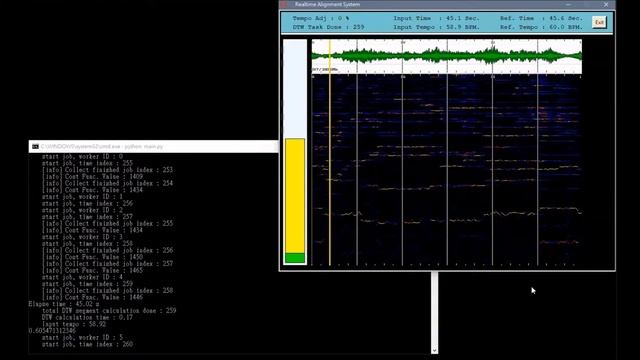This screenshot has width=640, height=360.
Task: Select the cmd.exe python main.py title bar
Action: pos(154,147)
